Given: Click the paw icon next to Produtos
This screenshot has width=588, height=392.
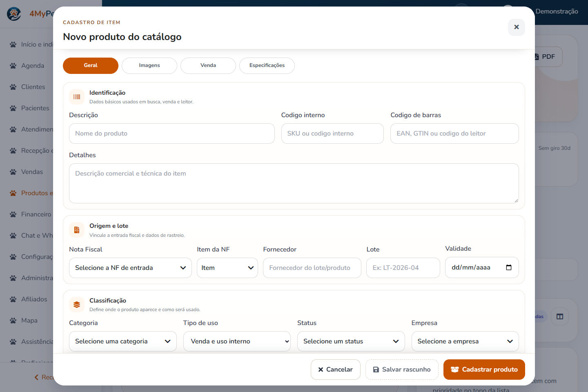Looking at the screenshot, I should coord(13,193).
